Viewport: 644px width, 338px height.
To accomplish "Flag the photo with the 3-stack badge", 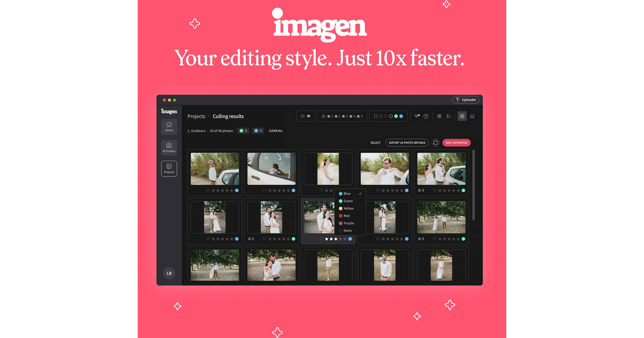I will click(x=435, y=190).
